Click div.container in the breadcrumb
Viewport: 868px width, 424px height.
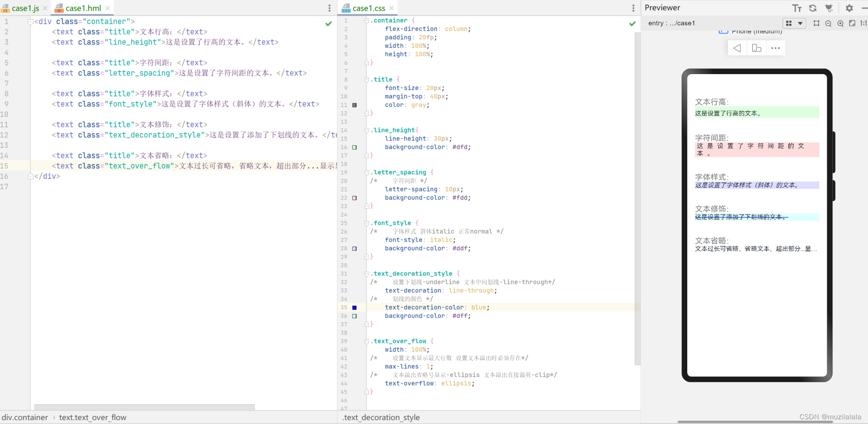click(25, 417)
